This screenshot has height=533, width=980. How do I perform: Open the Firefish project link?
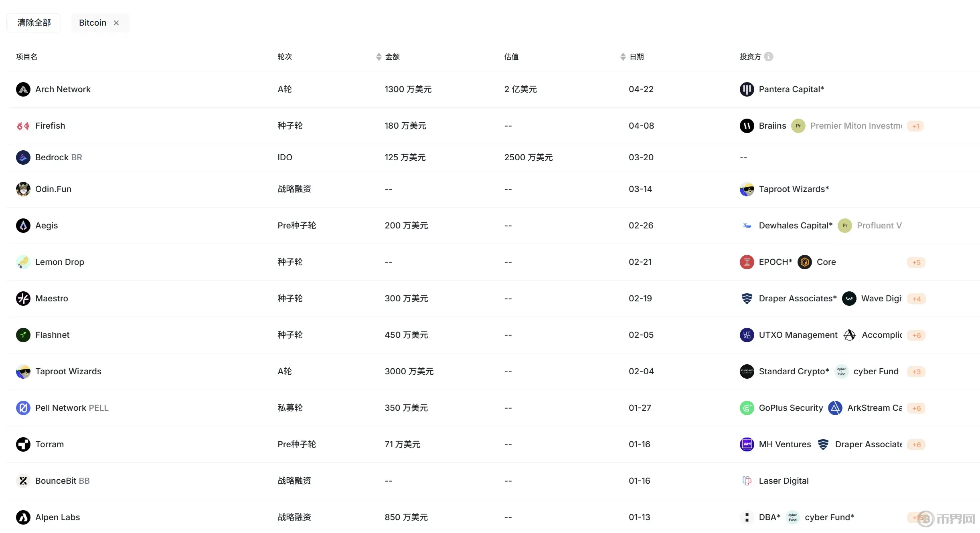[x=50, y=126]
